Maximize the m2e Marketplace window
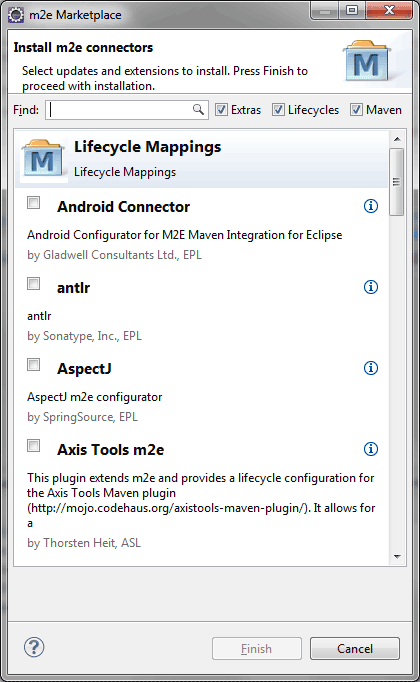420x682 pixels. point(352,11)
